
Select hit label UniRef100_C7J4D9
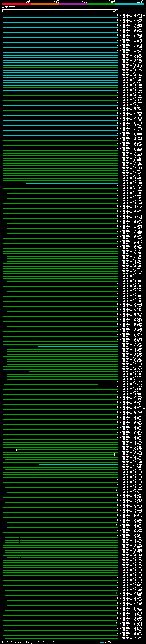[131, 308]
